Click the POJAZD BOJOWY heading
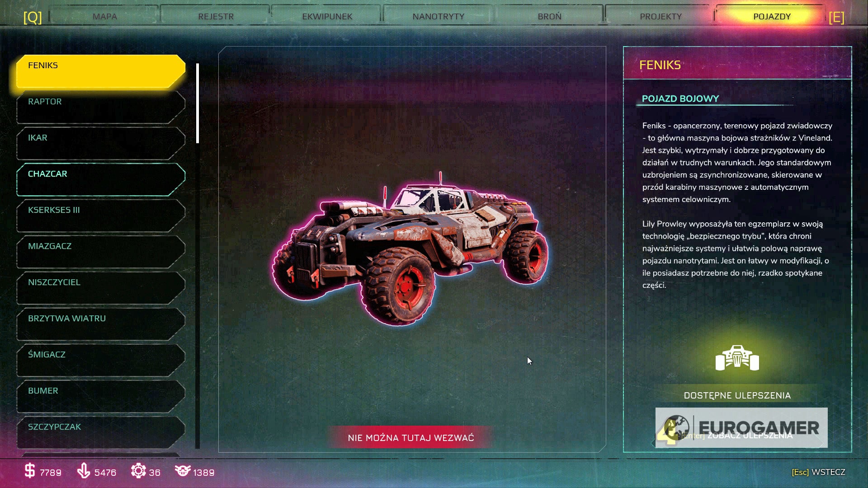Image resolution: width=868 pixels, height=488 pixels. 680,99
